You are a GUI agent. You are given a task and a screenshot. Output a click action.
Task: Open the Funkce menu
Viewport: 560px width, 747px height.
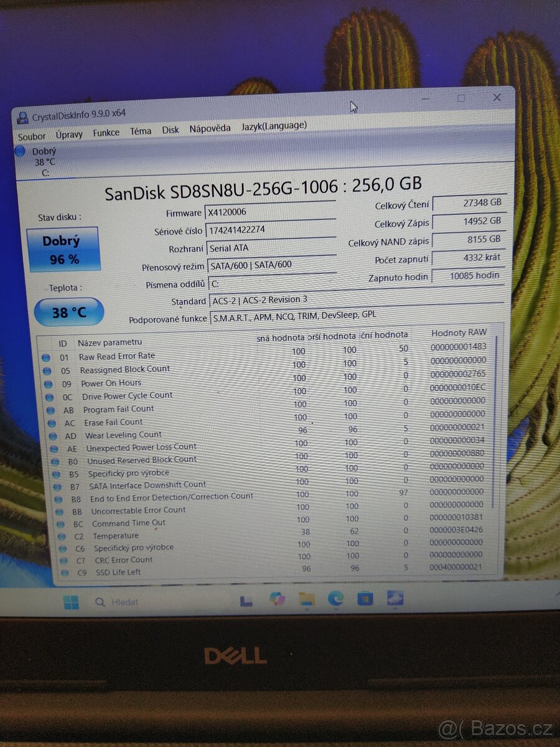tap(106, 133)
